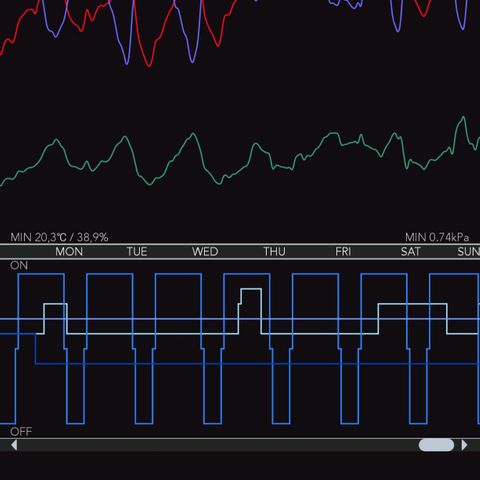Image resolution: width=480 pixels, height=480 pixels.
Task: Click the horizontal scrollbar thumb
Action: pyautogui.click(x=436, y=445)
